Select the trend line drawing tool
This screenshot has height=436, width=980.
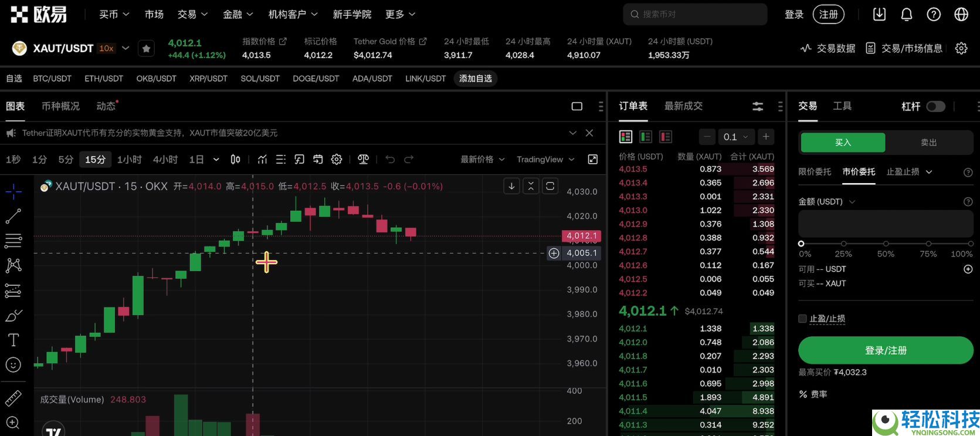(x=13, y=216)
